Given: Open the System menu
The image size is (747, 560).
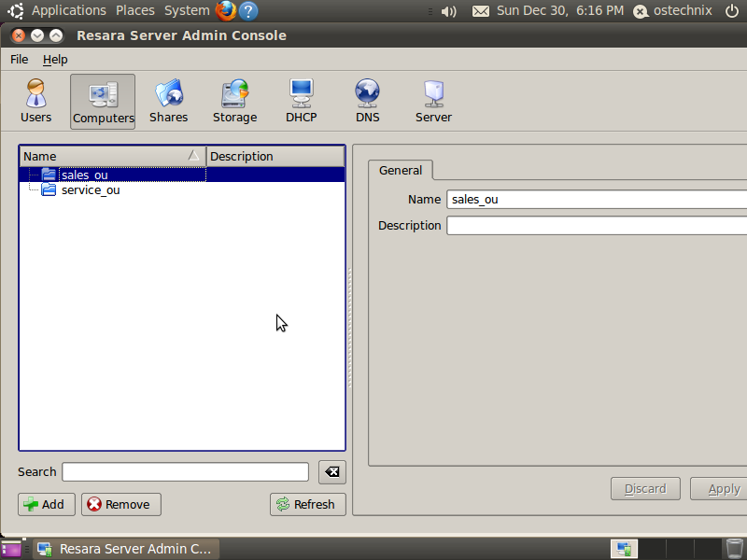Looking at the screenshot, I should [187, 10].
